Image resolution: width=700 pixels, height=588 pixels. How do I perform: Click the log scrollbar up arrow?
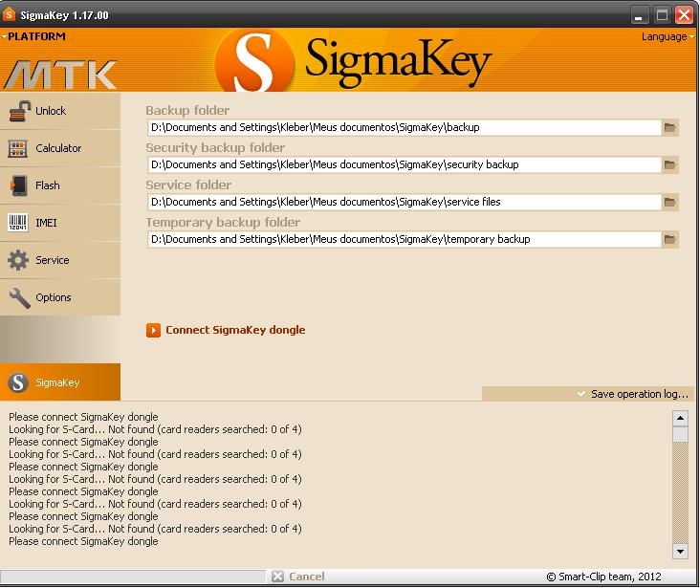point(680,419)
